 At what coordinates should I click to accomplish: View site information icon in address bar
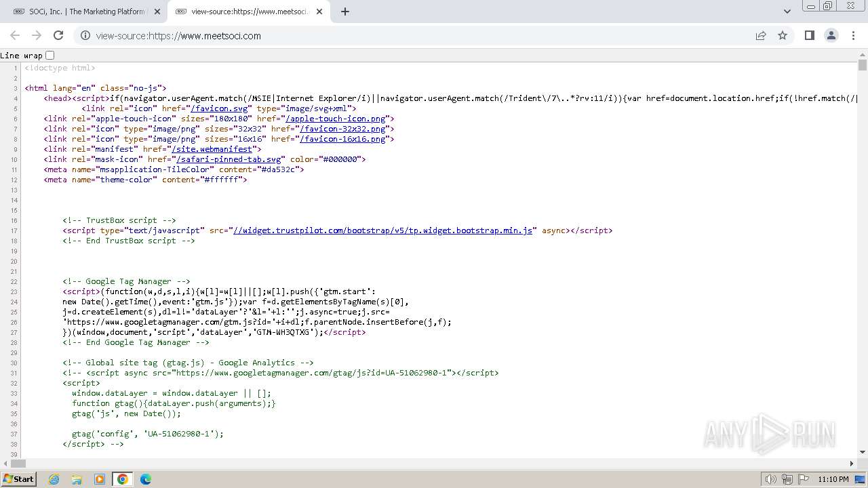85,36
